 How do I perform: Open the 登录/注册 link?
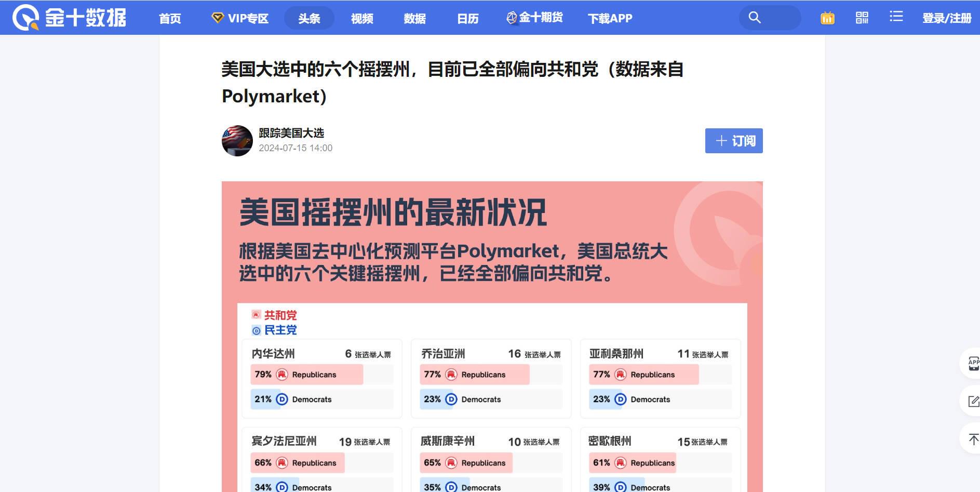pyautogui.click(x=946, y=17)
